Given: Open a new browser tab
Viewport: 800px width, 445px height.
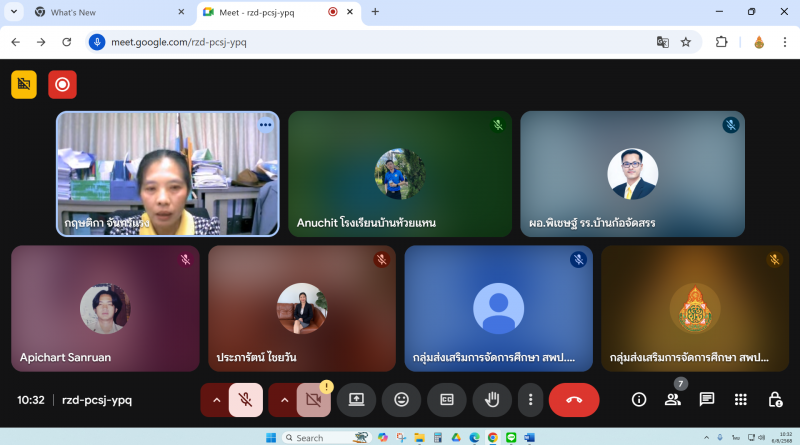Looking at the screenshot, I should (x=375, y=12).
